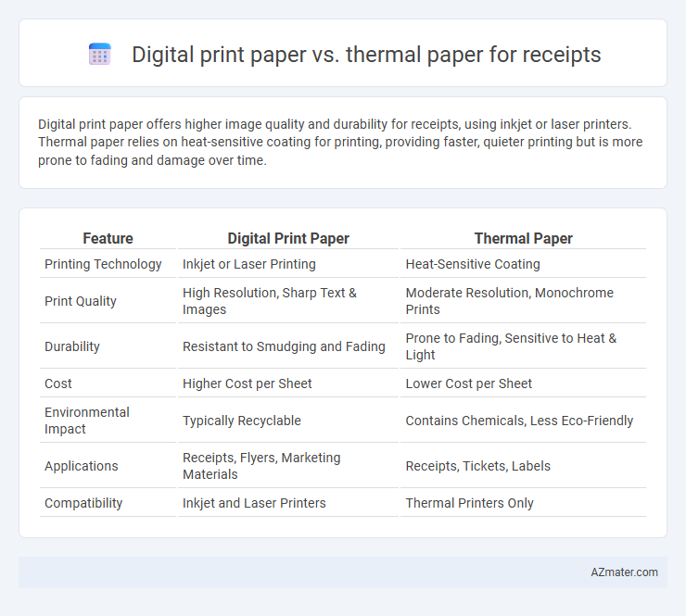Screen dimensions: 686x616
Task: Click the 'Lower Cost per Sheet' cell
Action: [468, 383]
